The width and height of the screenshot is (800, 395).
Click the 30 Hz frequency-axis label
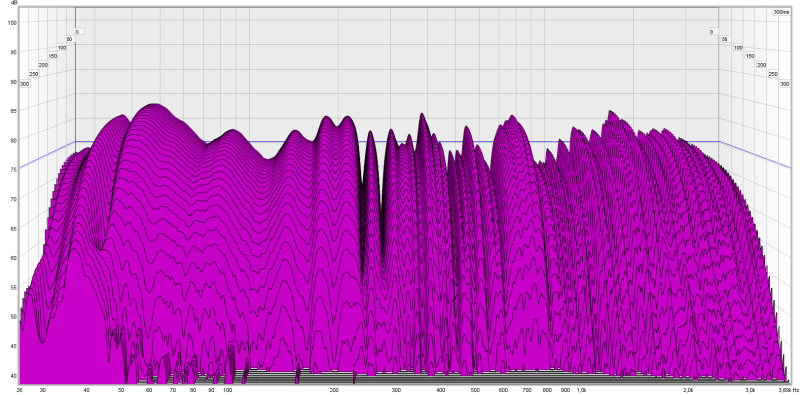(x=42, y=390)
